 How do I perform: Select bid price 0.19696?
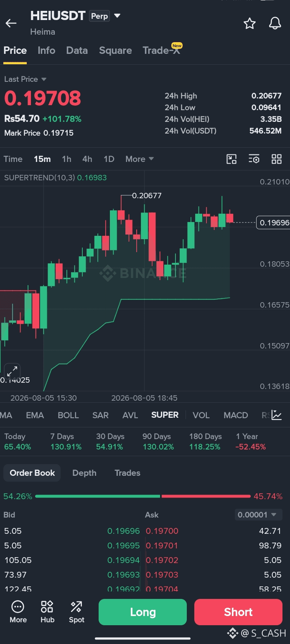pos(123,531)
